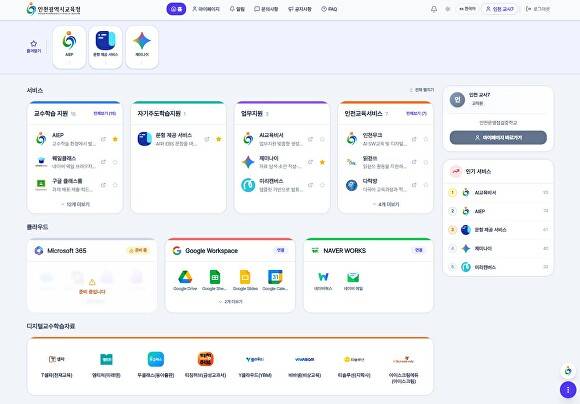
Task: Toggle the light/dark theme sun icon
Action: [448, 9]
